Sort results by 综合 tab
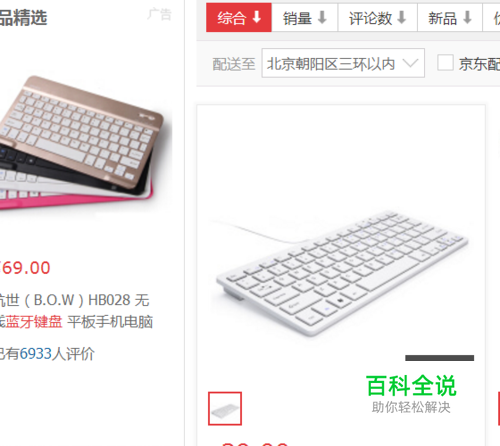The image size is (500, 446). pos(239,17)
